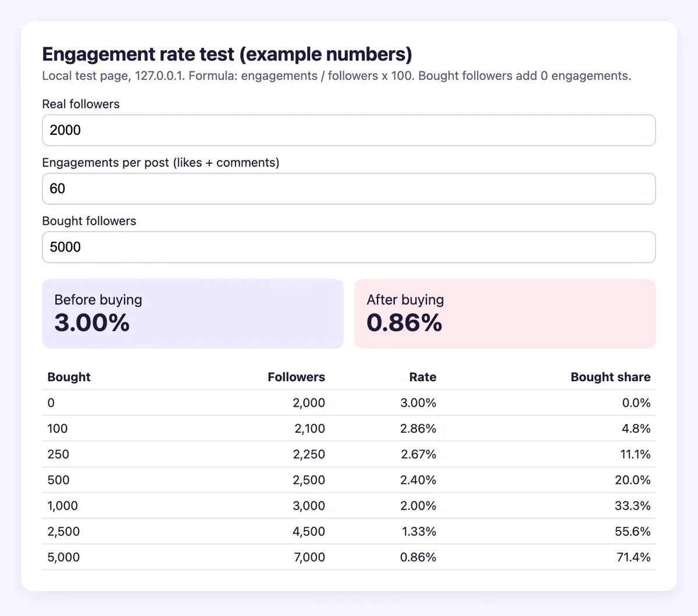Click the '2,100' followers cell
This screenshot has width=698, height=616.
[x=309, y=429]
